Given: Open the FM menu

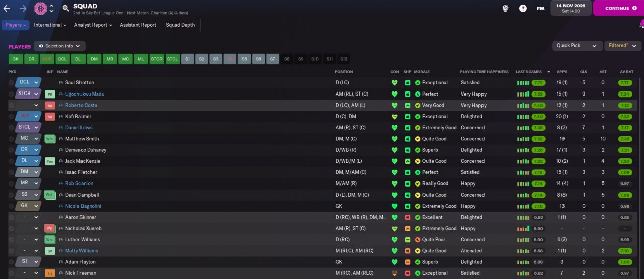Looking at the screenshot, I should (x=540, y=8).
